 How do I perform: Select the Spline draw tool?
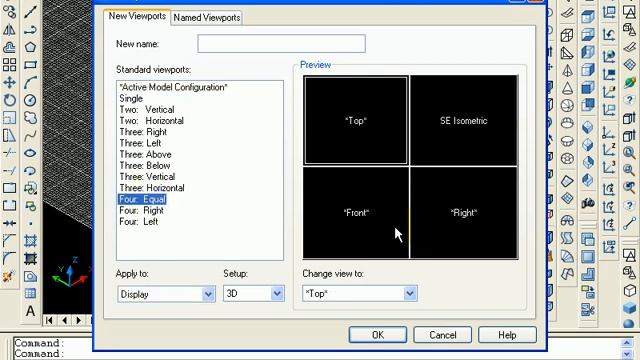point(30,136)
